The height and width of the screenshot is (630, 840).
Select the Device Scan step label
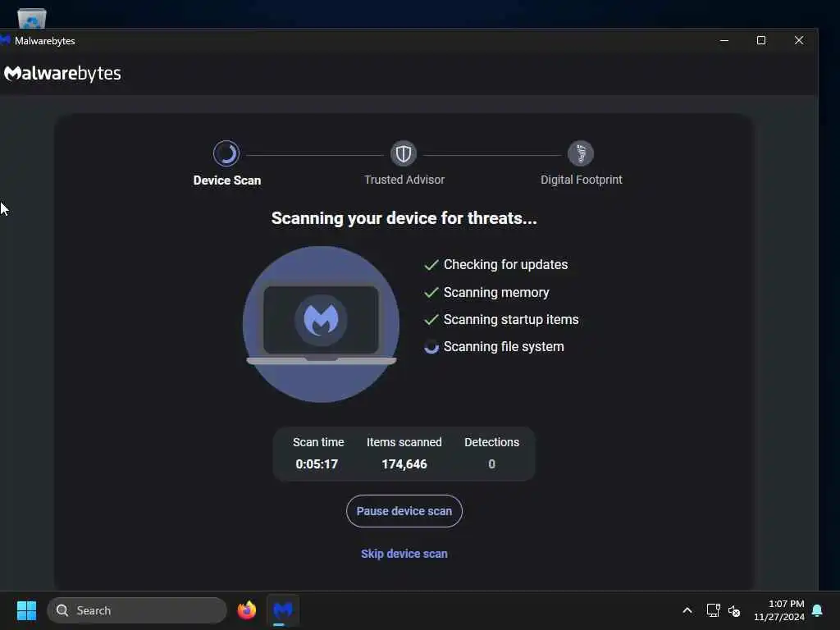[227, 180]
